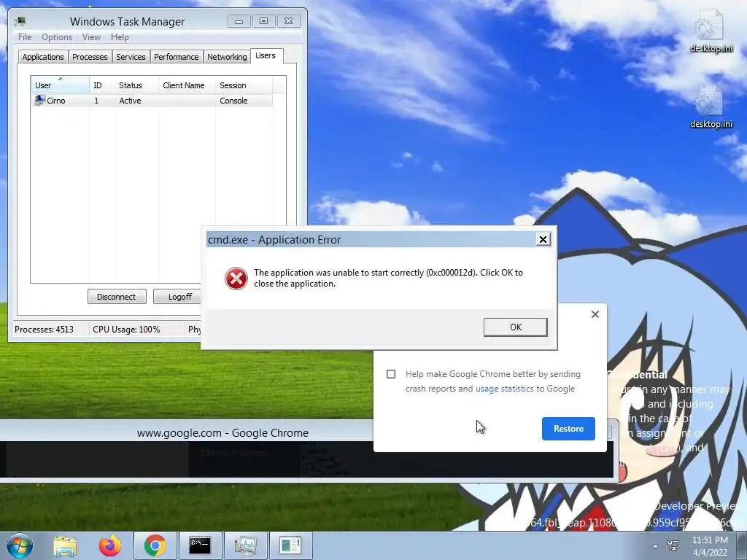This screenshot has width=747, height=560.
Task: Click the red error icon in dialog
Action: [x=236, y=279]
